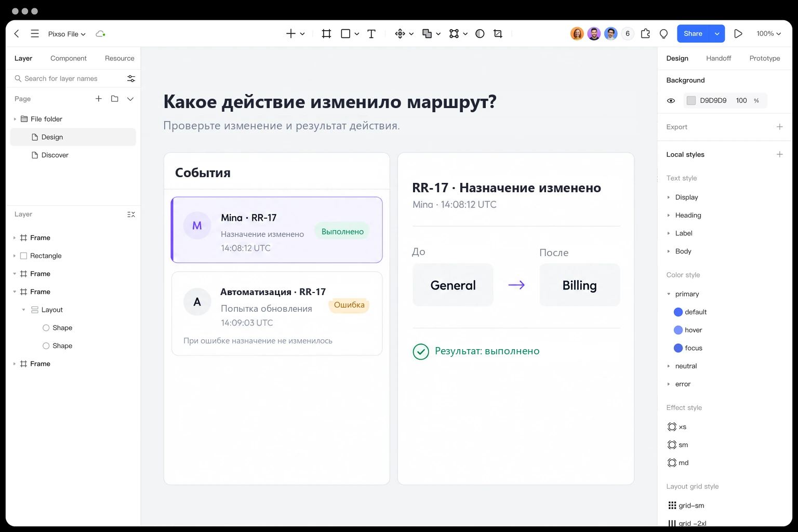Toggle background visibility eye icon
798x532 pixels.
(x=671, y=101)
